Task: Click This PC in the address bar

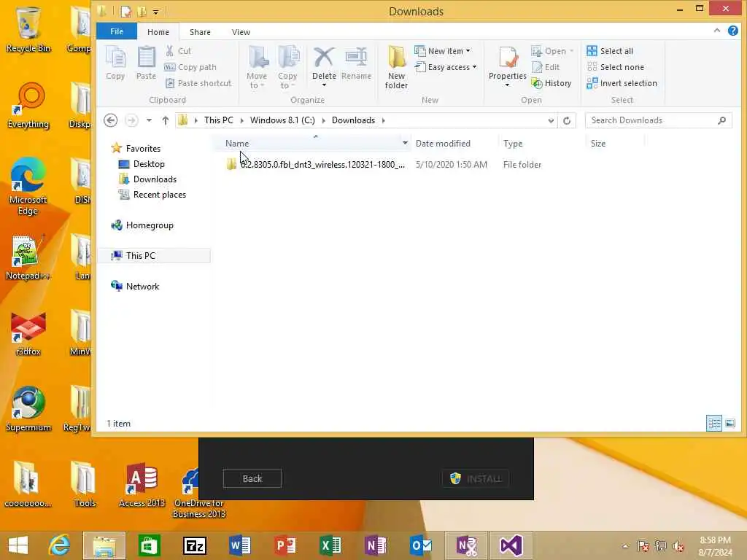Action: click(219, 120)
